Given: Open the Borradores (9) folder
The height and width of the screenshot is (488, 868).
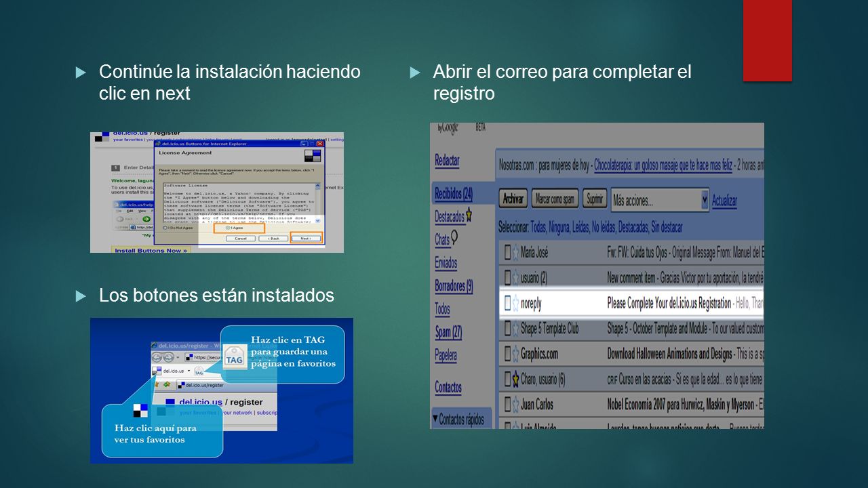Looking at the screenshot, I should 454,285.
